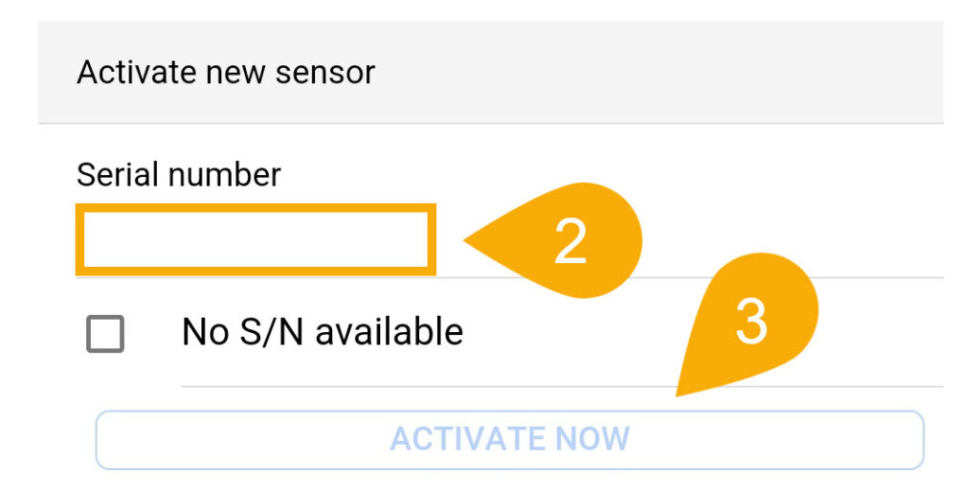Toggle No S/N available via its label

(x=323, y=332)
